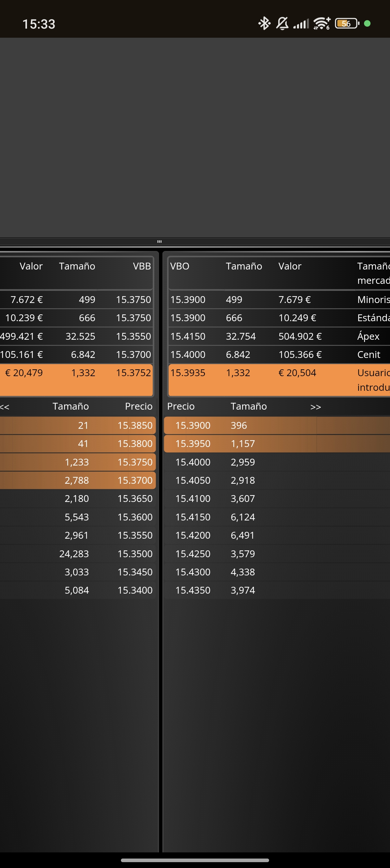This screenshot has height=868, width=390.
Task: Select bid level priced 15.3400
Action: point(78,590)
